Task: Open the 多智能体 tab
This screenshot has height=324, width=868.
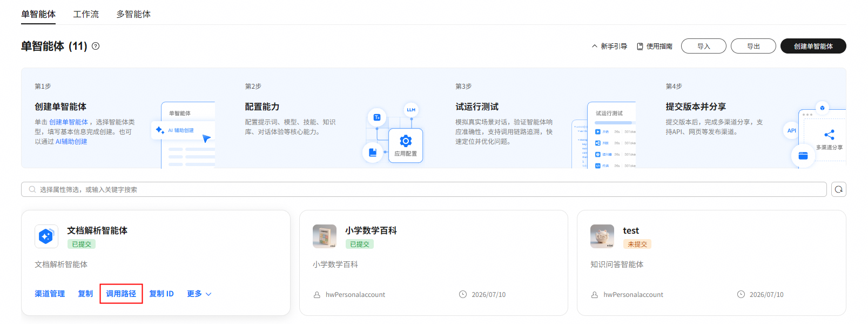Action: tap(133, 14)
